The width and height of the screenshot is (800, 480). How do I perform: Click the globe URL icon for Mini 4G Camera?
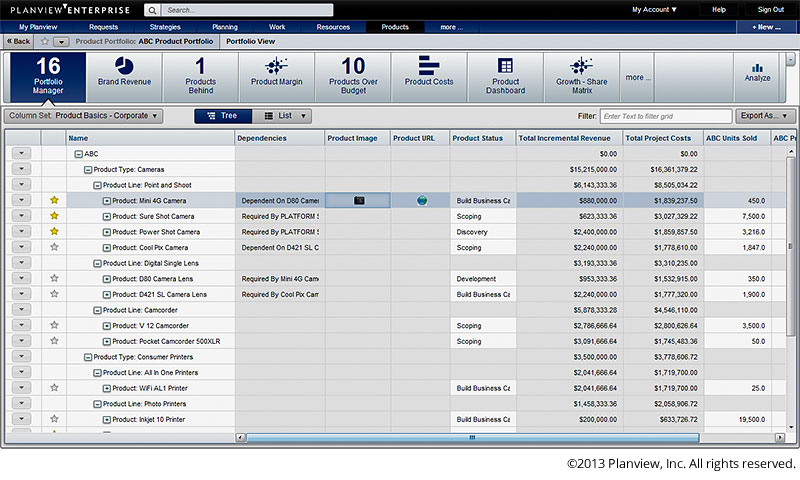click(422, 201)
